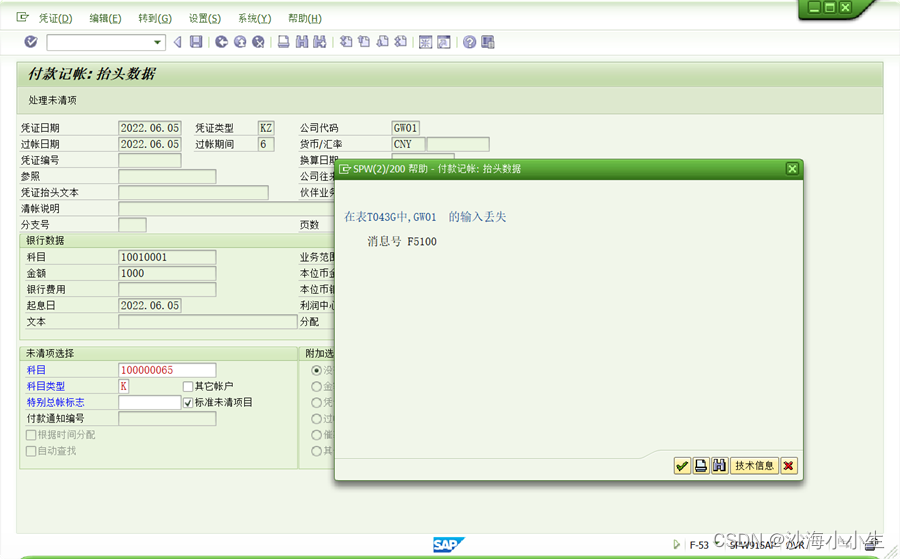The height and width of the screenshot is (559, 900).
Task: Click the 技术信息 button
Action: [754, 465]
